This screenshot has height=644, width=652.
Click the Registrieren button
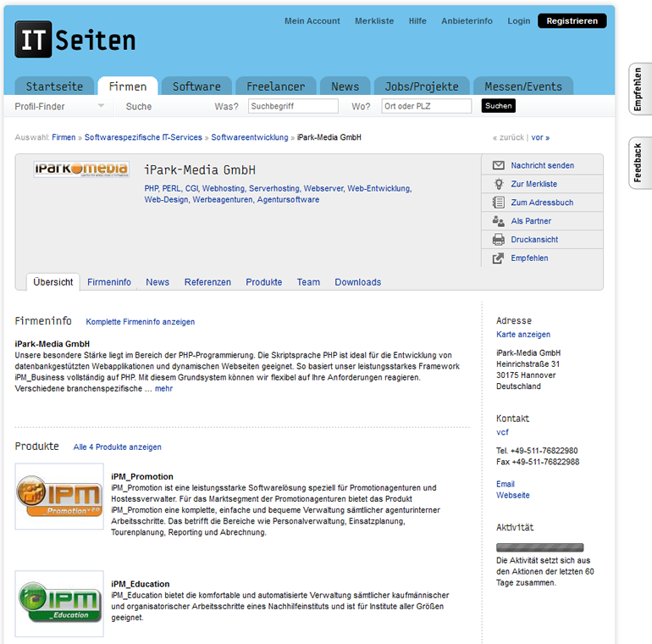572,21
